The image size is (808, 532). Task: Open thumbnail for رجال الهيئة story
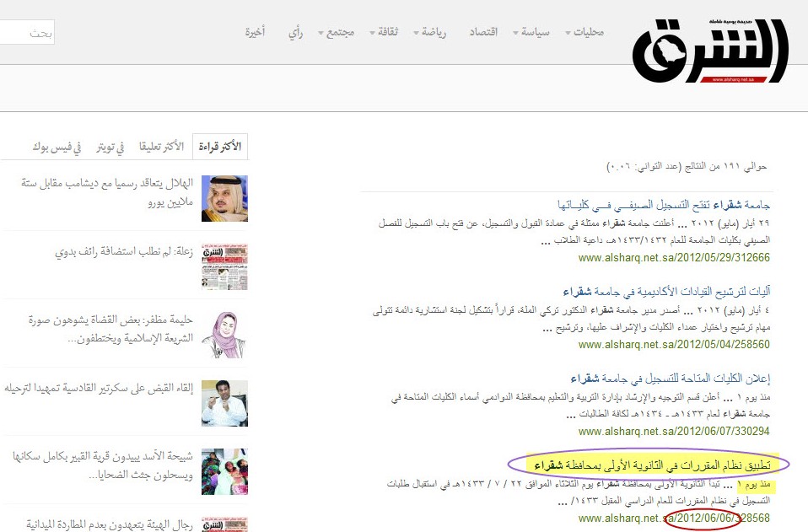[224, 524]
